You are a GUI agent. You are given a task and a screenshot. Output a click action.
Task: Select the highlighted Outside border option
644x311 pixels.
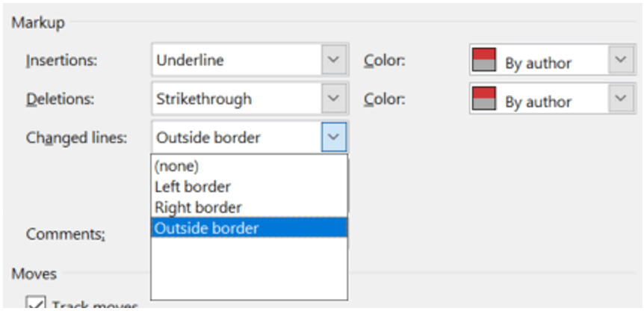coord(205,228)
